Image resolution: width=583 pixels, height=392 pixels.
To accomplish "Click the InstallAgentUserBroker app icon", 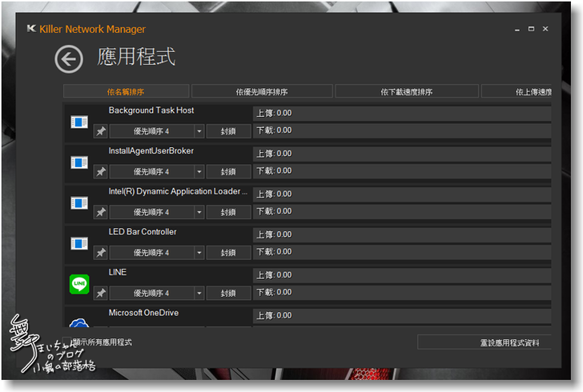I will tap(79, 162).
